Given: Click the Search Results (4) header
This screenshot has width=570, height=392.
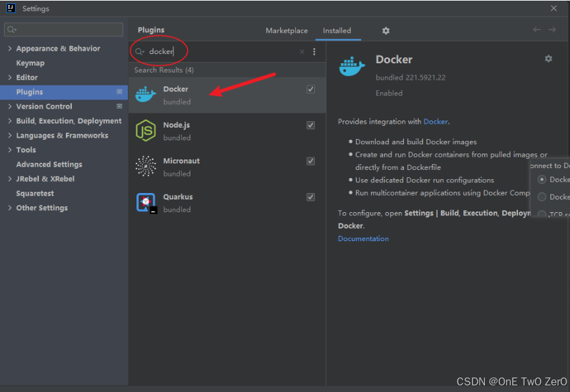Looking at the screenshot, I should click(164, 70).
